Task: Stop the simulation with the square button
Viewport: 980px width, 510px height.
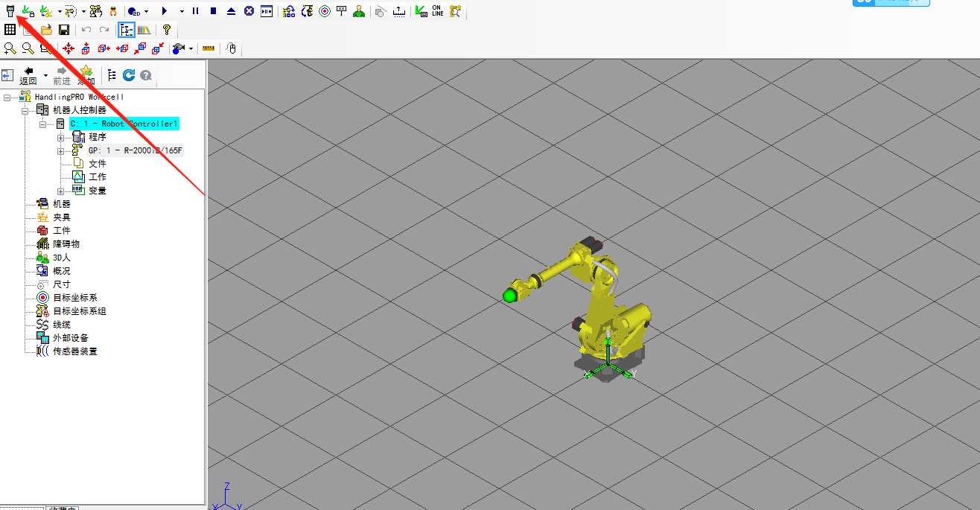Action: coord(213,11)
